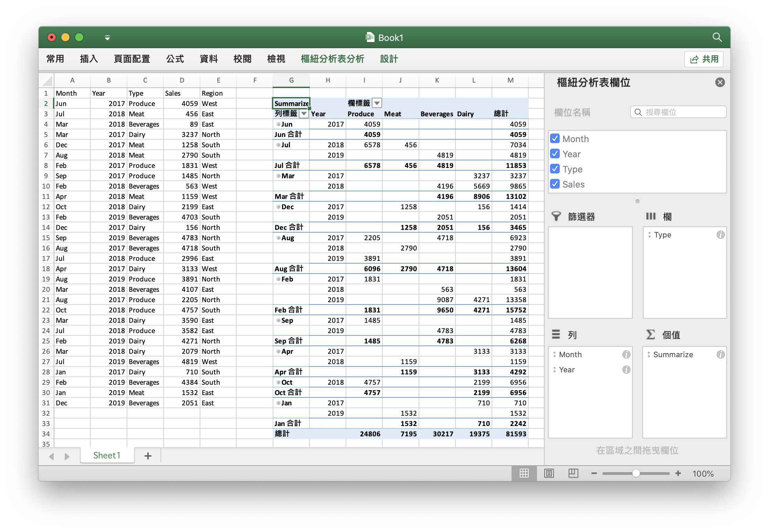Viewport: 769px width, 532px height.
Task: Click the search magnifier in title bar
Action: 717,37
